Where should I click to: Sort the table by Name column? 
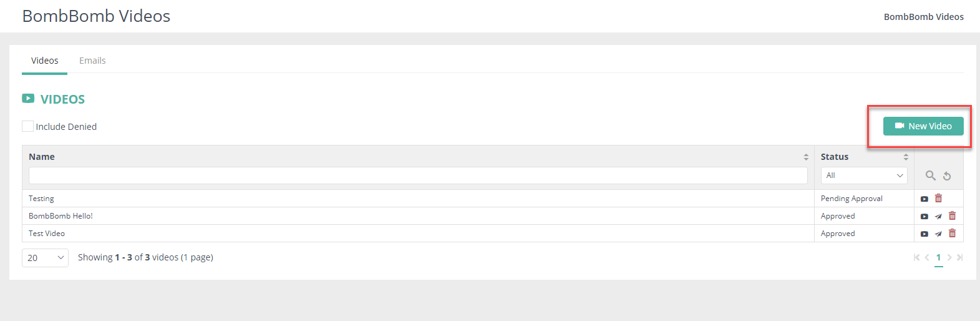tap(806, 157)
